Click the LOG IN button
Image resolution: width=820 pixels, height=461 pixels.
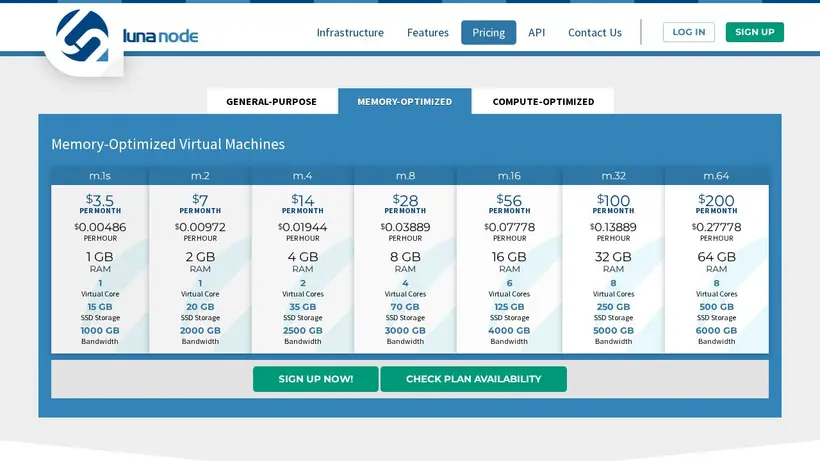pyautogui.click(x=689, y=32)
